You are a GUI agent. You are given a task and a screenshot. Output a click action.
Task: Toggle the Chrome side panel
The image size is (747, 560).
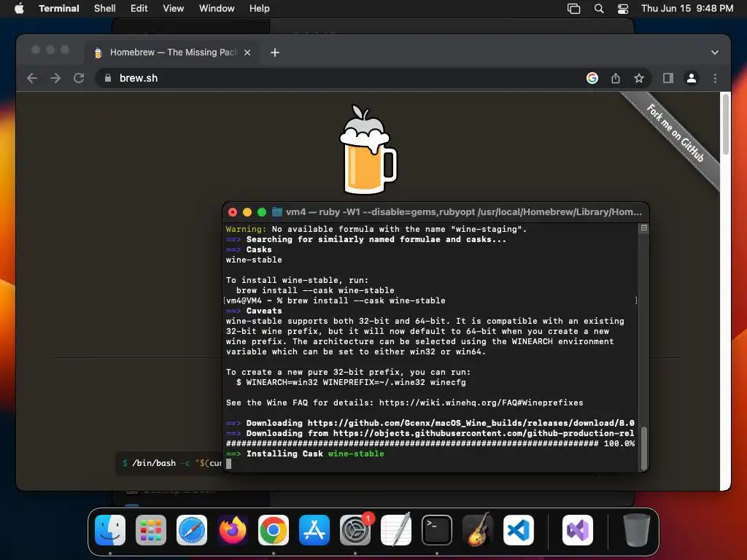click(668, 78)
